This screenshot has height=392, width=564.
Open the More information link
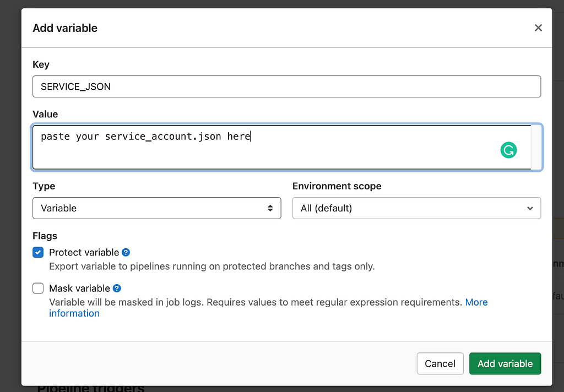tap(476, 302)
